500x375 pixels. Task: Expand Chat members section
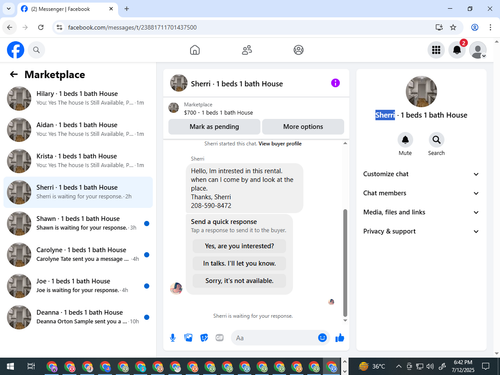click(x=421, y=193)
